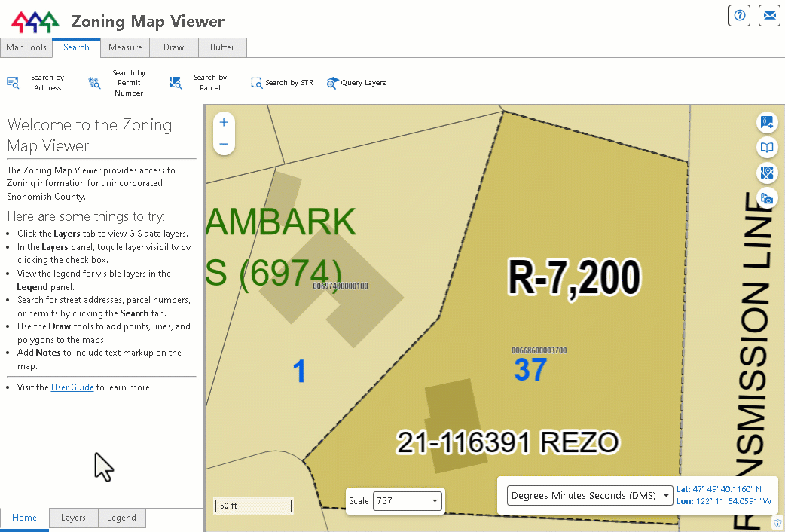
Task: Open Search by Permit Number tool
Action: [x=117, y=83]
